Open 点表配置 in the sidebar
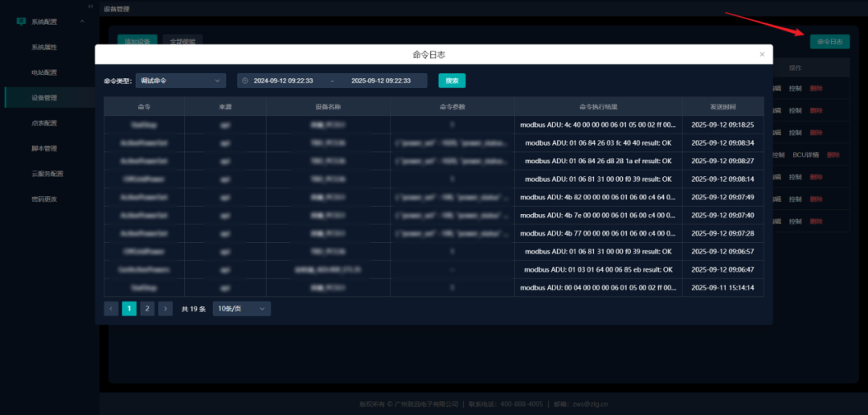This screenshot has height=415, width=868. 44,123
